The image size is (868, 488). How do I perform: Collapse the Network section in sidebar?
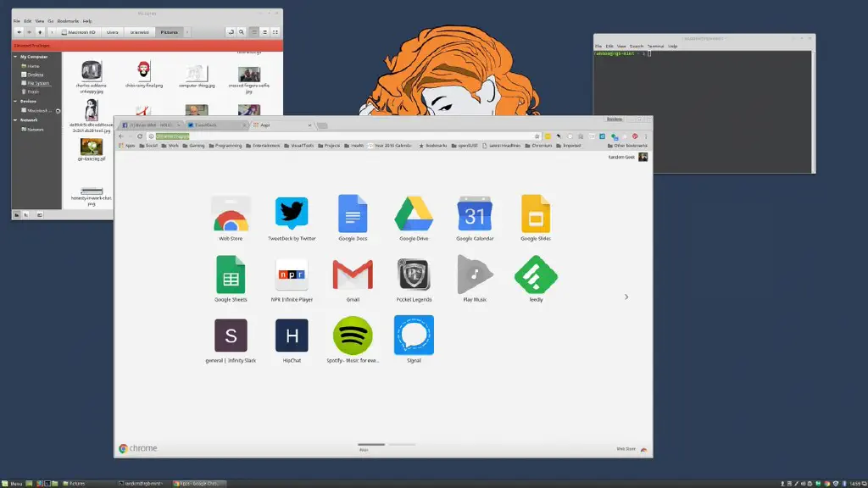click(15, 120)
